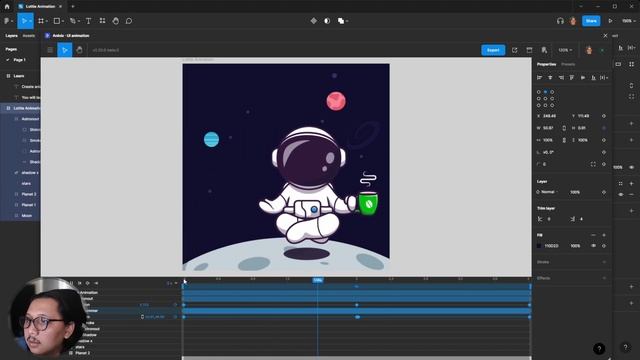Open the distribute spacing dropdown in Properties
The image size is (640, 360).
point(604,78)
